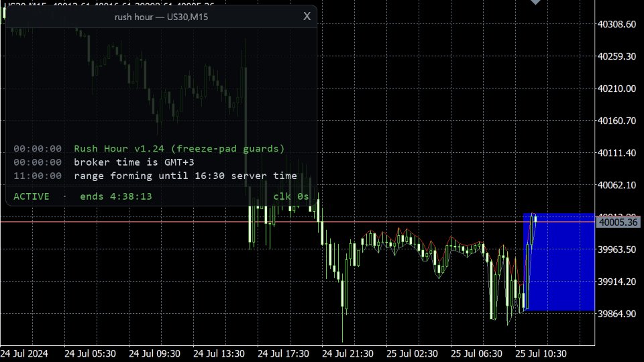Click the ACTIVE status indicator

[32, 196]
